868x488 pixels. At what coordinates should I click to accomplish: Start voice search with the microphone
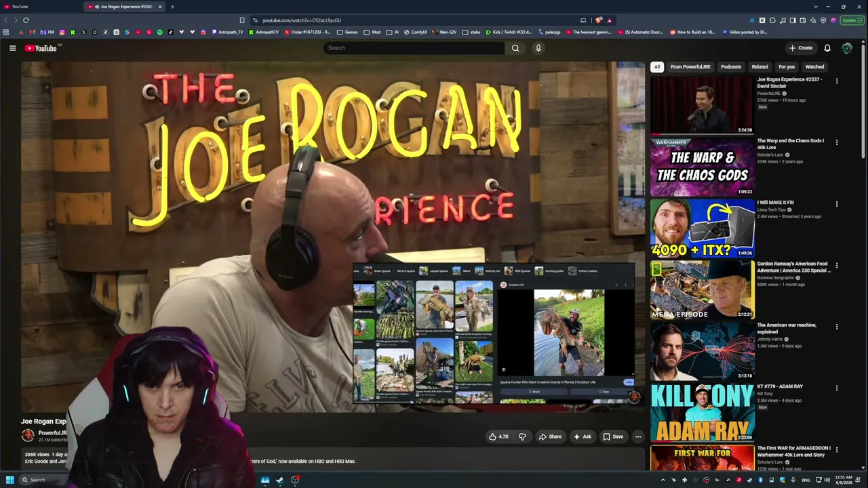538,48
